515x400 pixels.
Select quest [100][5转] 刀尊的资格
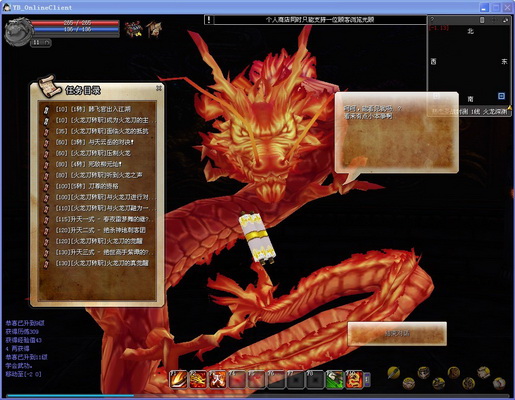tap(87, 186)
